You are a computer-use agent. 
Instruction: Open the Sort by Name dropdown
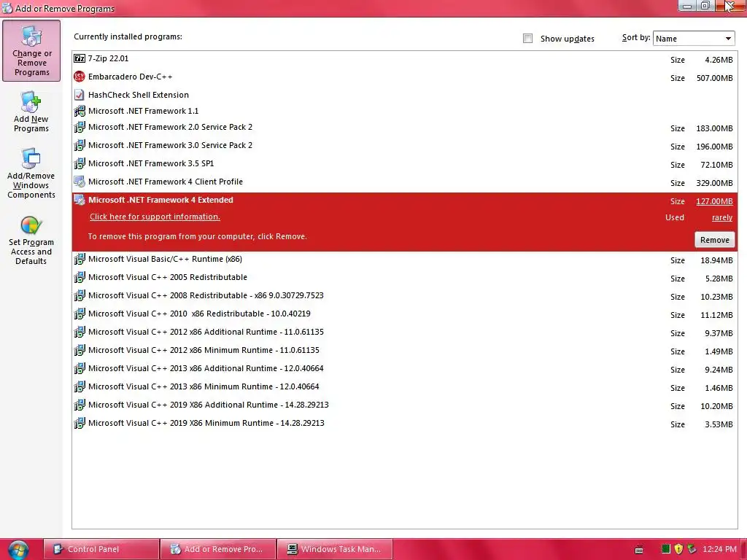point(694,39)
